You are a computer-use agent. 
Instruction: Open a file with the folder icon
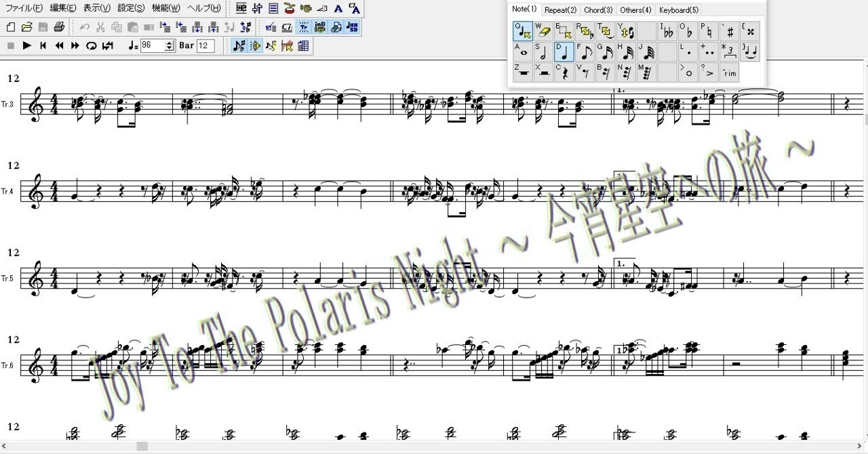point(26,27)
